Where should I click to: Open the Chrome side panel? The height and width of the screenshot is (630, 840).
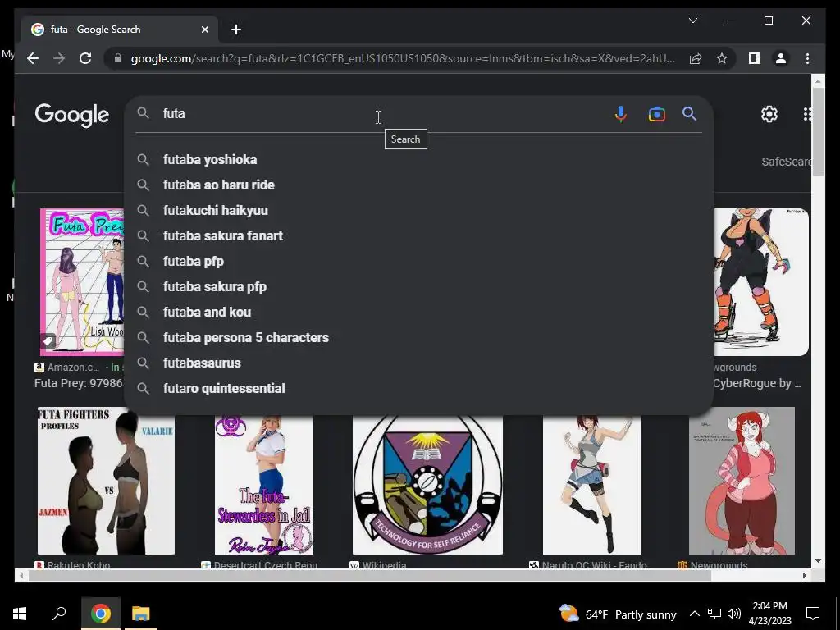click(755, 58)
